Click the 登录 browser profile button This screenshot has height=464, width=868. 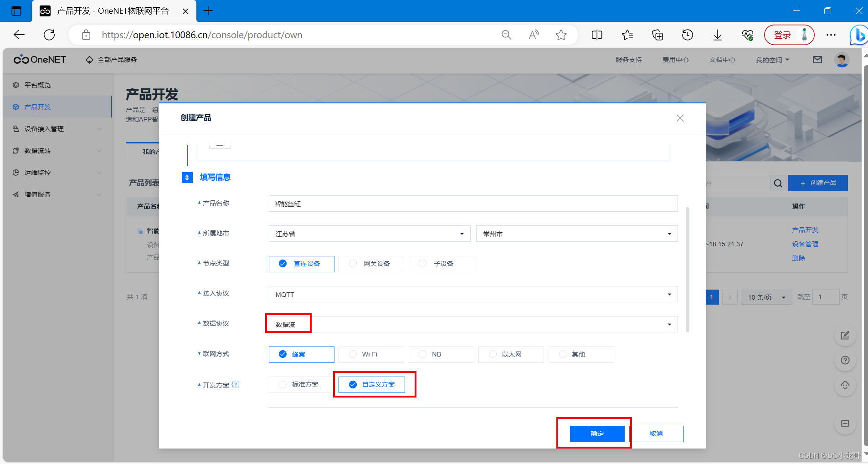(789, 35)
